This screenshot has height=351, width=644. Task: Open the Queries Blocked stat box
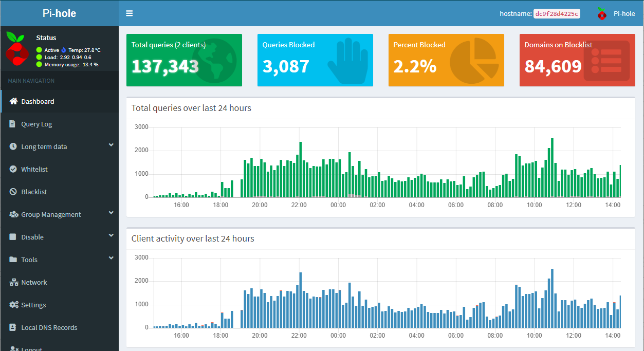[x=315, y=60]
